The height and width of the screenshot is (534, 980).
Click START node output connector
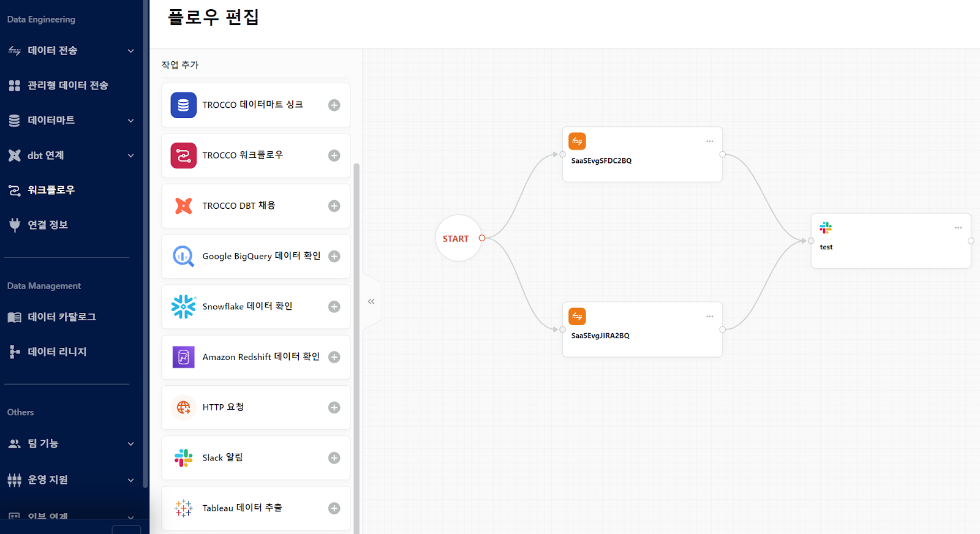tap(482, 238)
